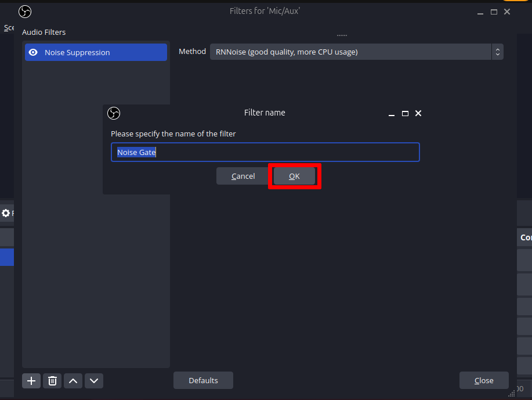Click the gear icon at the left edge
Viewport: 532px width, 400px height.
pos(6,213)
